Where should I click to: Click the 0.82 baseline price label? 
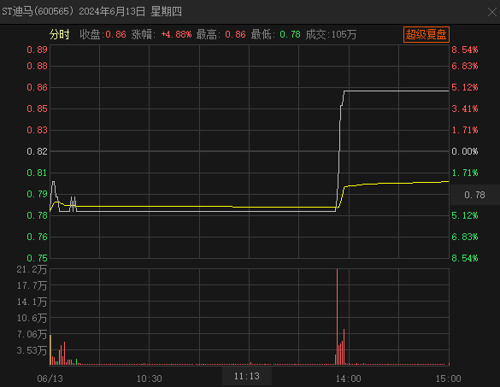click(x=37, y=151)
